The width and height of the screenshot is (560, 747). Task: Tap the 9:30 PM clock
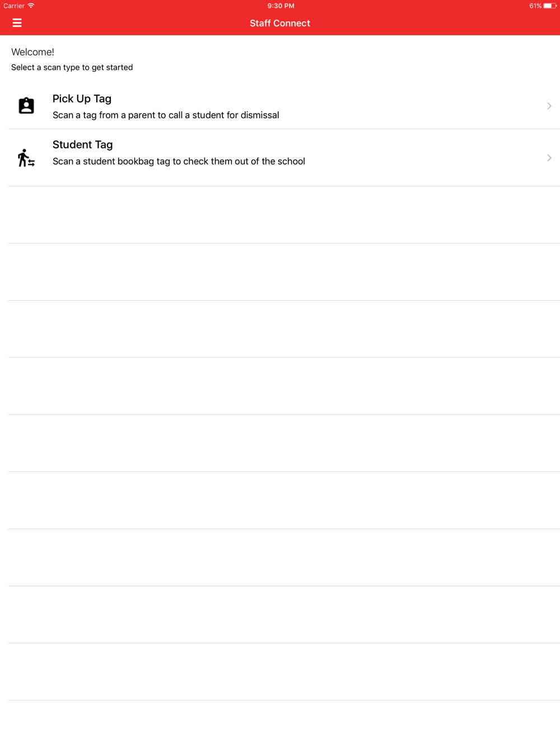point(281,6)
